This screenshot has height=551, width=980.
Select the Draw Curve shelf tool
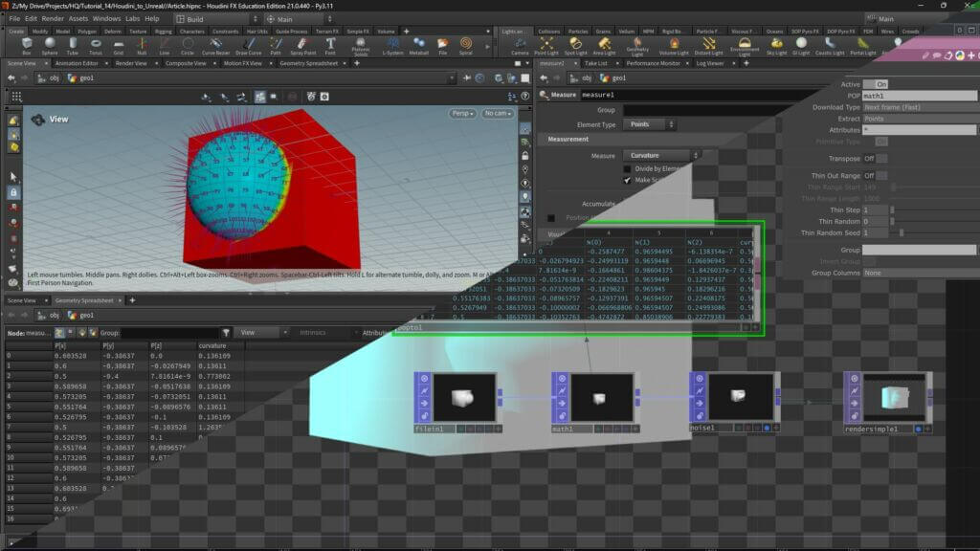point(248,46)
